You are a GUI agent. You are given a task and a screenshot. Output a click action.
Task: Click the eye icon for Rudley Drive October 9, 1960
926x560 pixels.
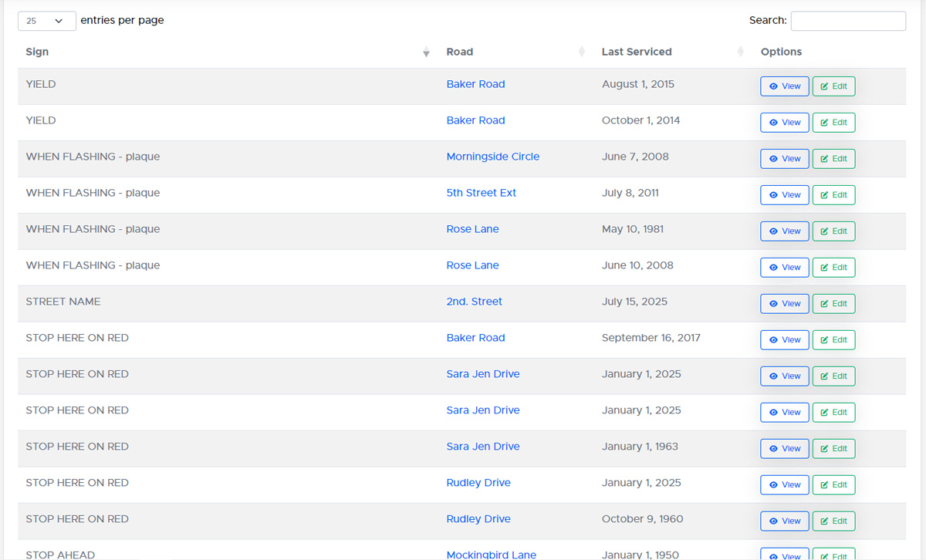tap(773, 521)
